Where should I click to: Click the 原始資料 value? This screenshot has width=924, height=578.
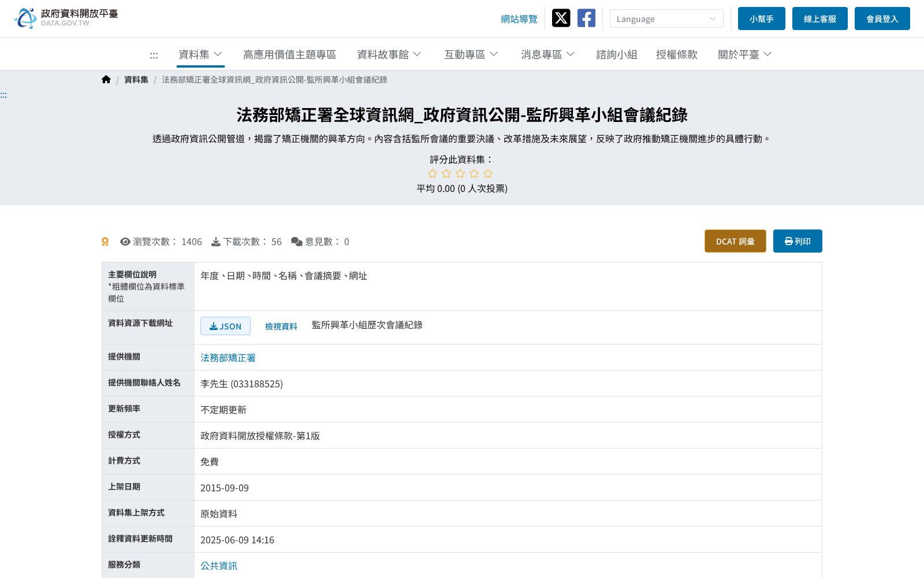[219, 514]
